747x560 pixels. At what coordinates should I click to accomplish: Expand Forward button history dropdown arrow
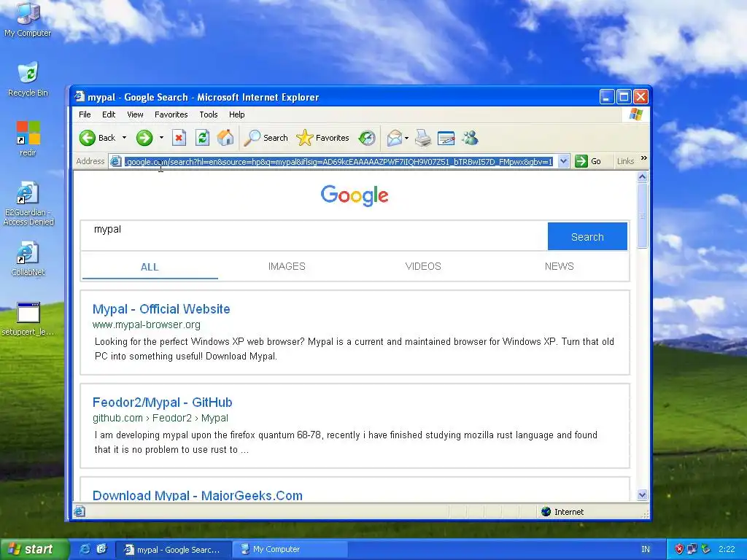(161, 138)
